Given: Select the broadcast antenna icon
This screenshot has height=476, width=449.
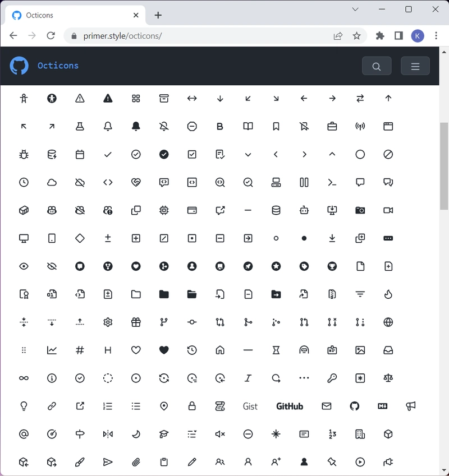Looking at the screenshot, I should (x=360, y=126).
